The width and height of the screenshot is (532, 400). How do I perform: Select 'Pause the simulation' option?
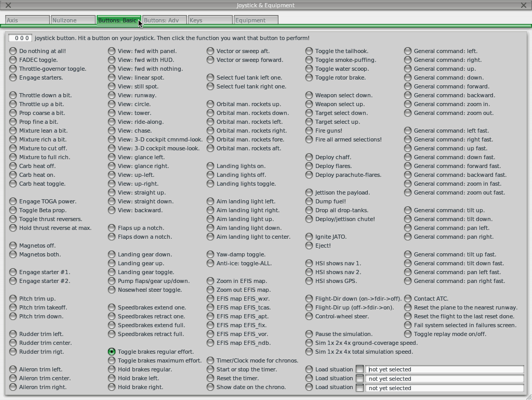tap(309, 334)
